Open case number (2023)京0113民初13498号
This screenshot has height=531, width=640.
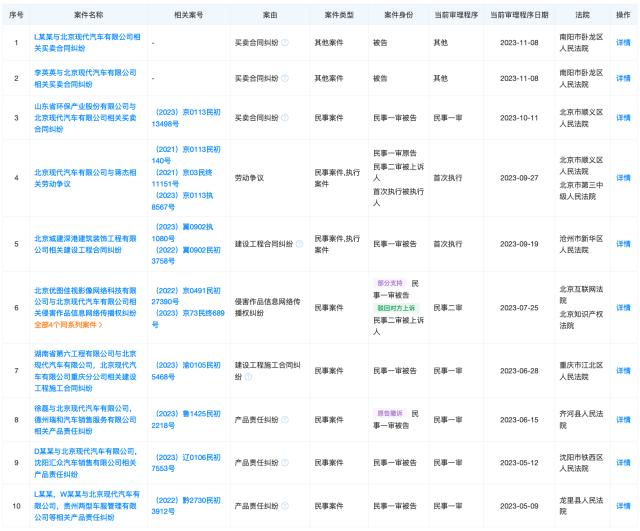click(x=186, y=118)
